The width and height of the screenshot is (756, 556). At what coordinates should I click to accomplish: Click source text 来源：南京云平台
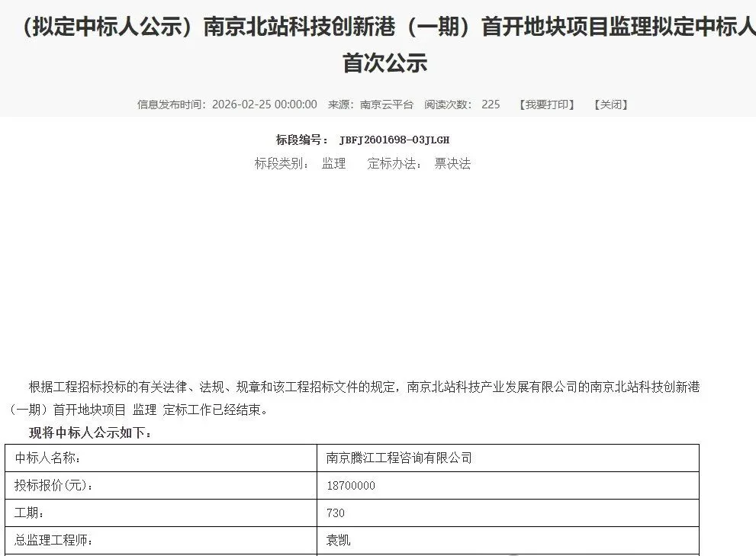(370, 104)
